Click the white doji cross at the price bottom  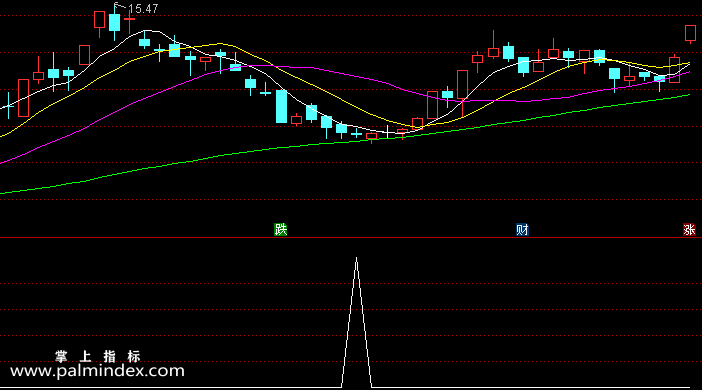coord(387,132)
